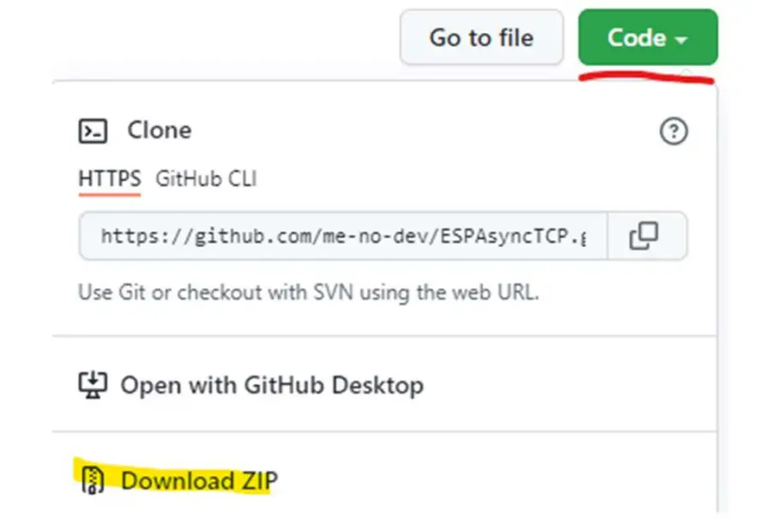
Task: Click the GitHub Desktop monitor icon
Action: pos(91,384)
